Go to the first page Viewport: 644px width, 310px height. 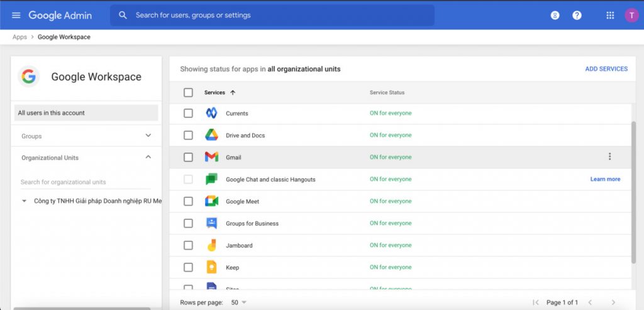coord(536,302)
